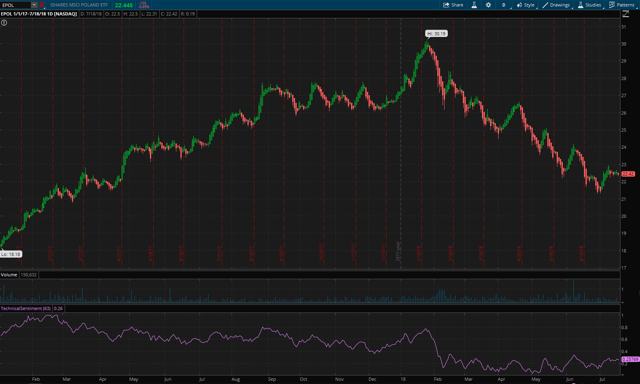Click the iShares MSCI Poland ETF description

click(79, 5)
